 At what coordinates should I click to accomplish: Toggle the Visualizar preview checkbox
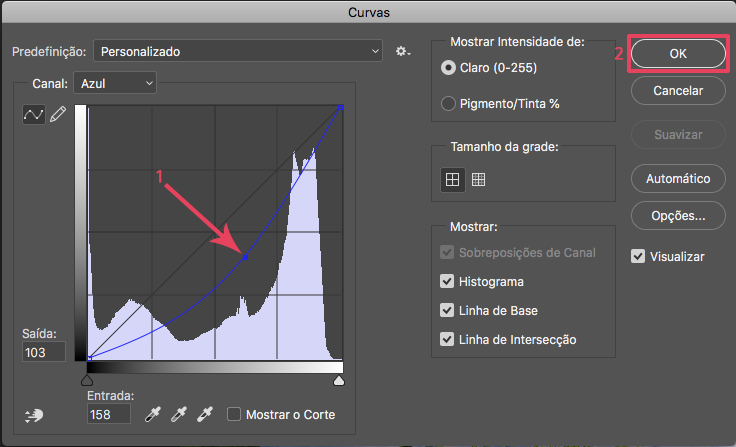coord(638,256)
